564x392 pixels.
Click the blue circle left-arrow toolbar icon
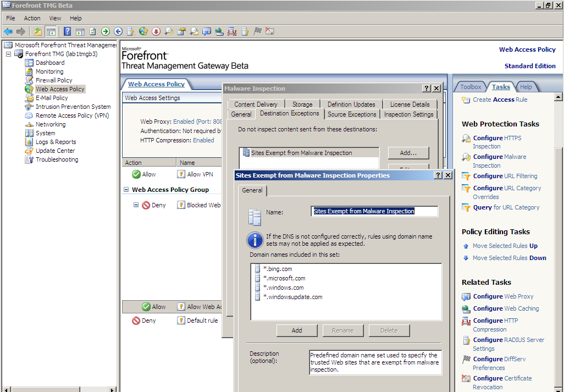(118, 32)
